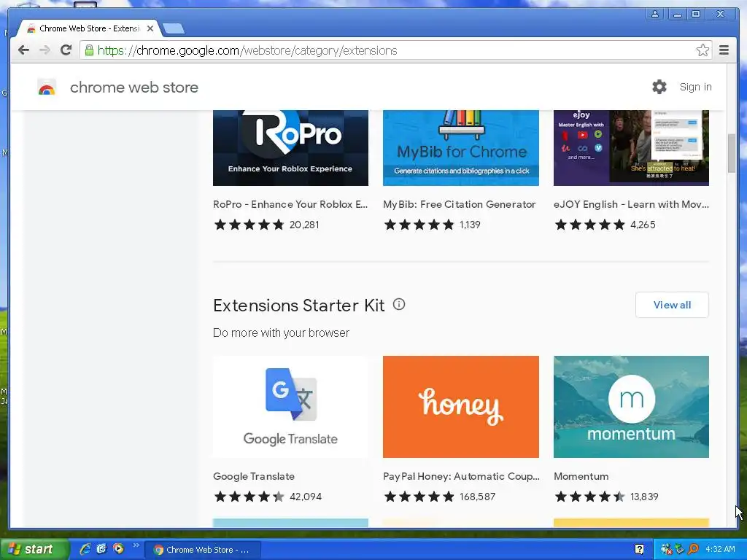Viewport: 747px width, 560px height.
Task: Open the eJOY English thumbnail
Action: (631, 148)
